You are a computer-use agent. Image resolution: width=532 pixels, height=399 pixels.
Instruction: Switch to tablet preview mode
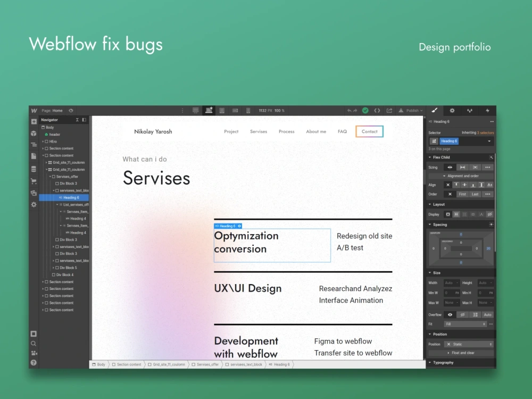tap(222, 110)
